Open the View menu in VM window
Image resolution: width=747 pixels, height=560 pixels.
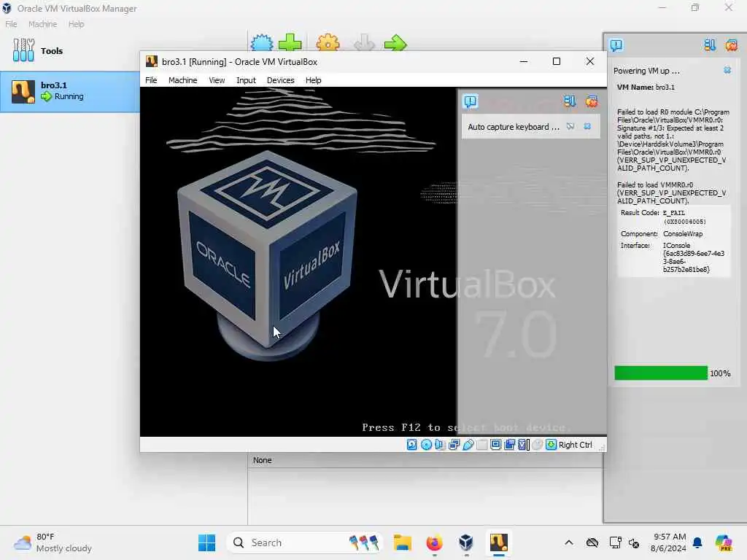(217, 80)
